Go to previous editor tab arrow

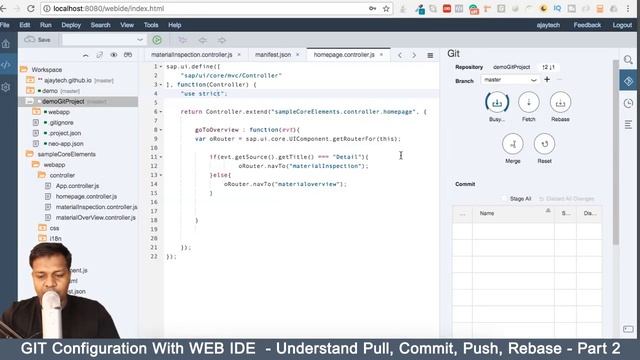400,55
